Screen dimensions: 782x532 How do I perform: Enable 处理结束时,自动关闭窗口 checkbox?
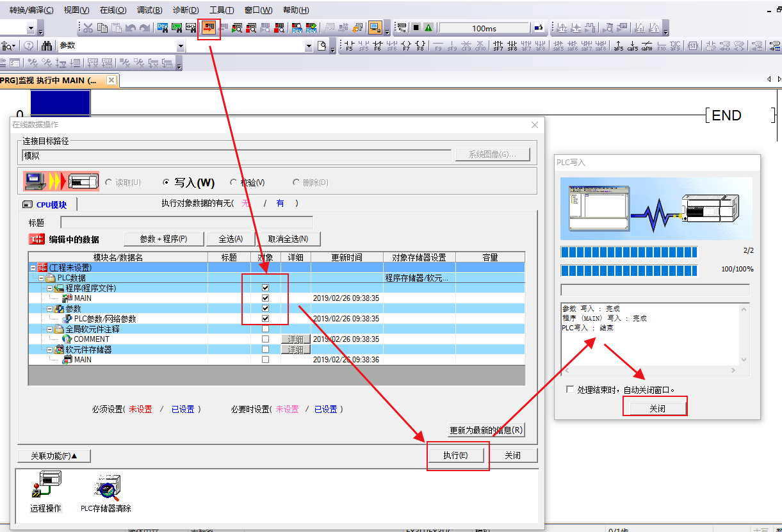(570, 389)
